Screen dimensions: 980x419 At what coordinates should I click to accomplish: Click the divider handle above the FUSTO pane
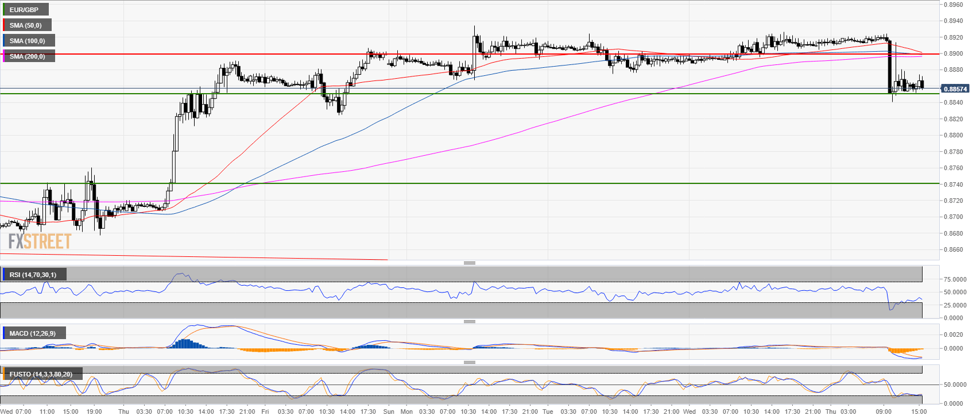coord(469,362)
